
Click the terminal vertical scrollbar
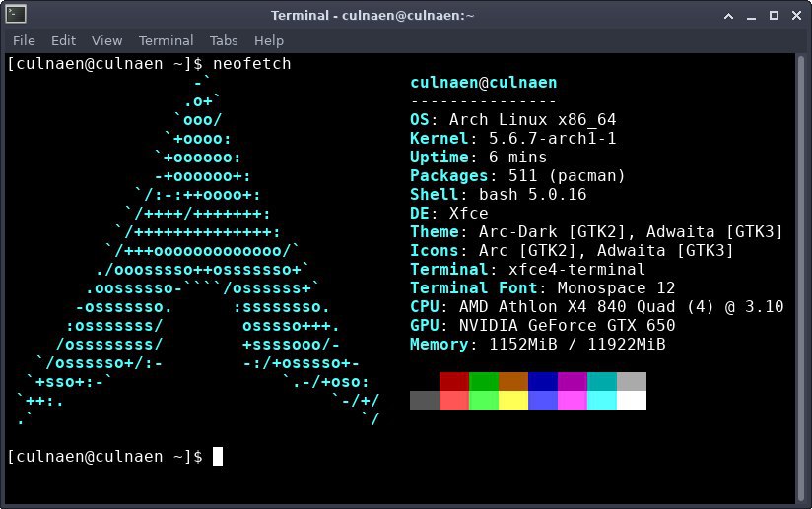click(x=800, y=279)
